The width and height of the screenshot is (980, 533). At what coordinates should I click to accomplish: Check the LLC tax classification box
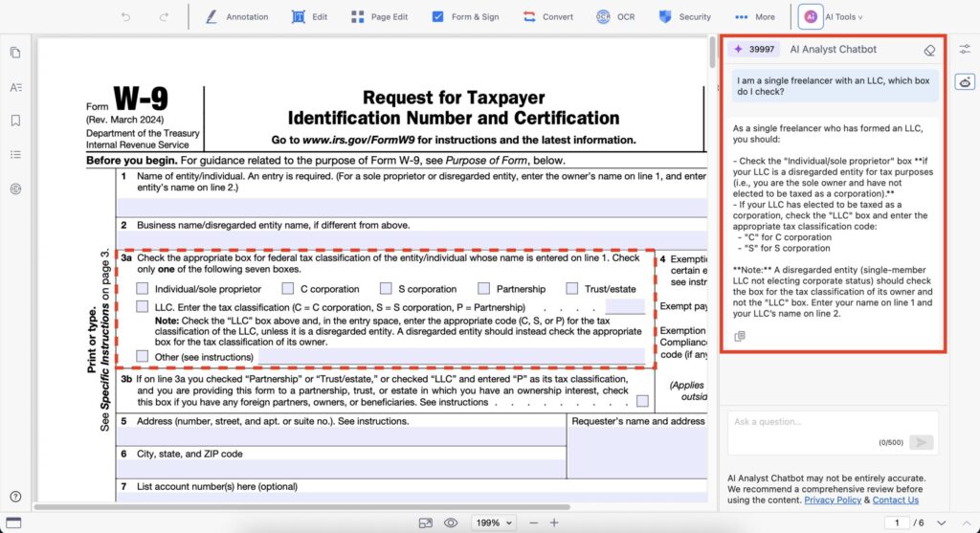(143, 306)
